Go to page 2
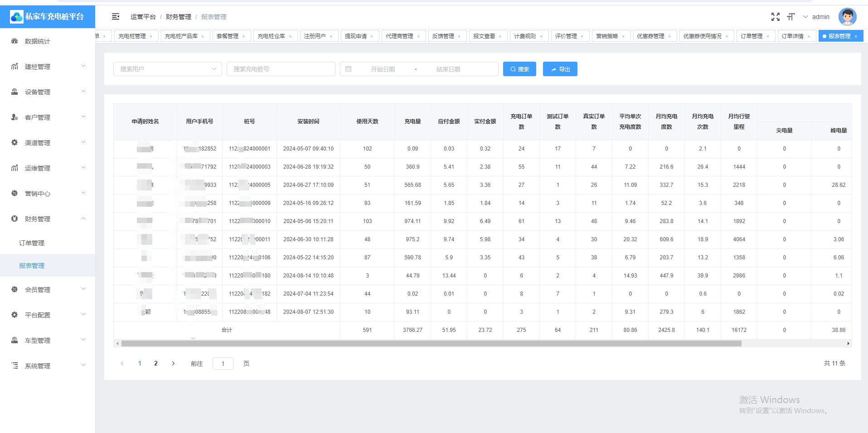 (x=156, y=364)
